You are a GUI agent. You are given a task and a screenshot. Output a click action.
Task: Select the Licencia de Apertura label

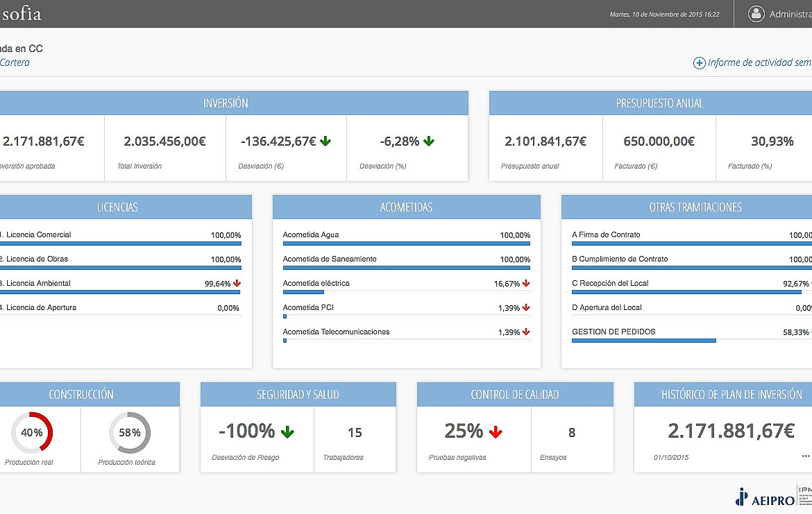[38, 307]
